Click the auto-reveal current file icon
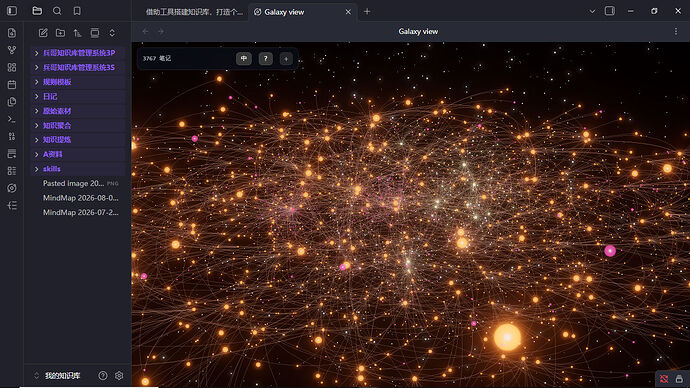Image resolution: width=690 pixels, height=388 pixels. tap(95, 33)
